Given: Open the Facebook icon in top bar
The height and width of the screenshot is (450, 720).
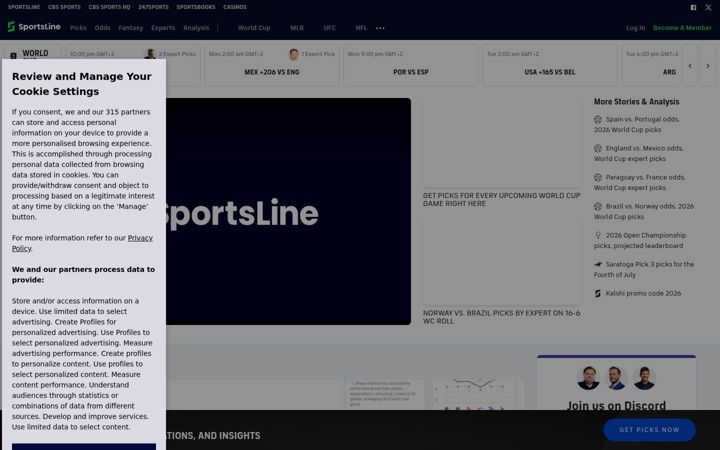Looking at the screenshot, I should 693,7.
